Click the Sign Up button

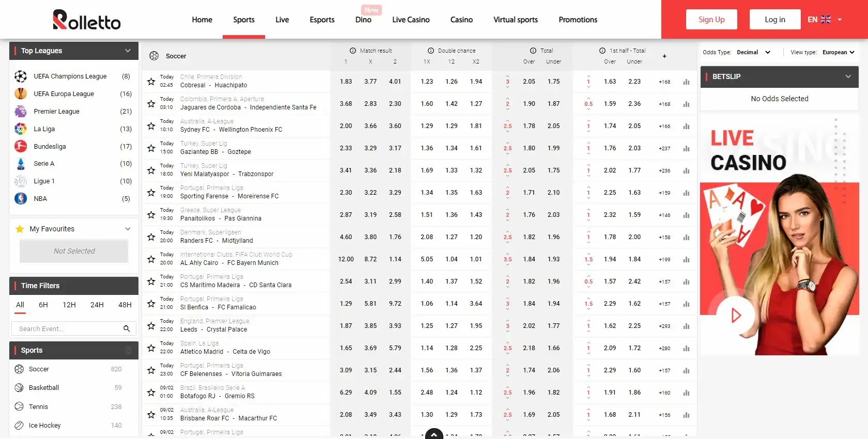(711, 20)
